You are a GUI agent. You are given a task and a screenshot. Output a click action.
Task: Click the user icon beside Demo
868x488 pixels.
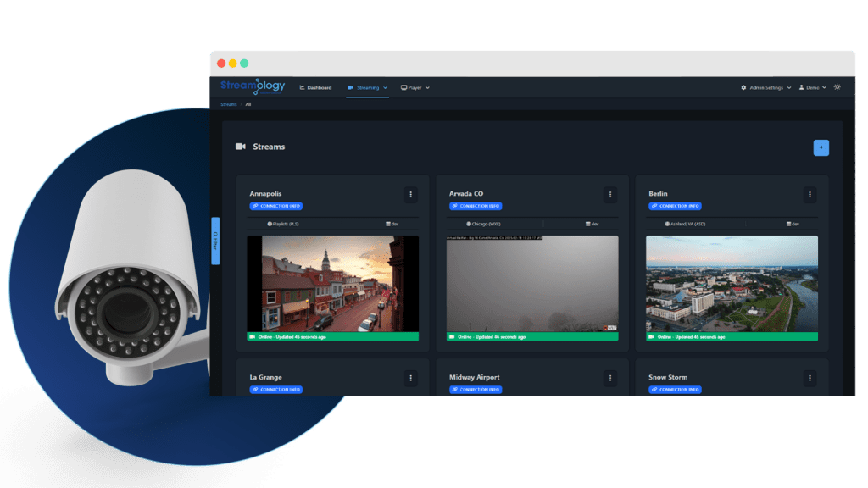point(801,87)
